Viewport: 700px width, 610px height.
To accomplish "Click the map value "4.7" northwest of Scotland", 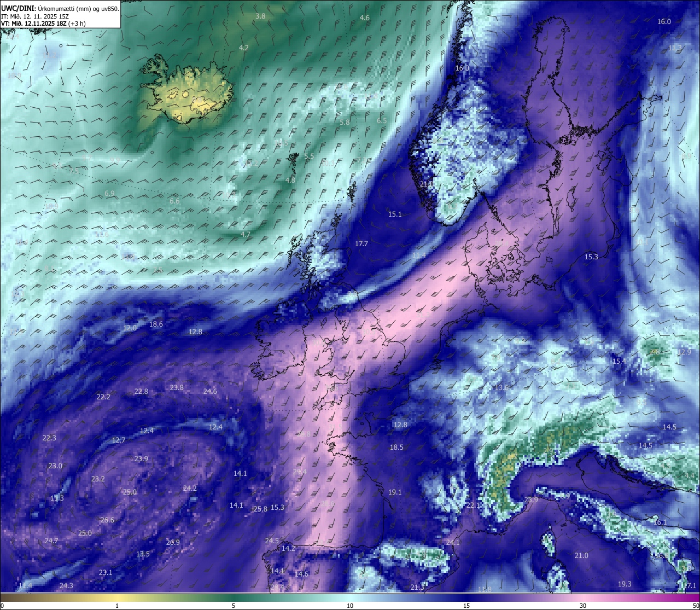I will pos(246,235).
